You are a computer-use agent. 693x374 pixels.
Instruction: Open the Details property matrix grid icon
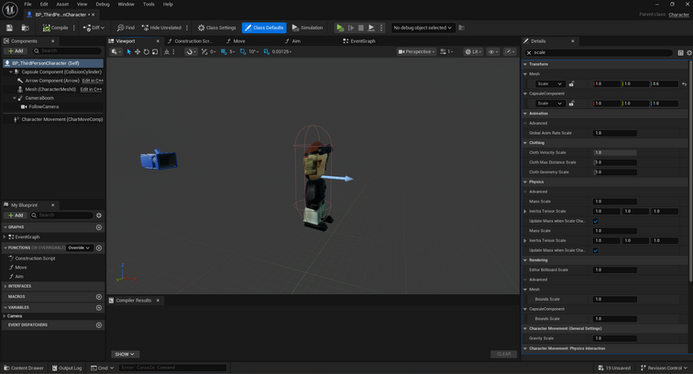[x=680, y=53]
